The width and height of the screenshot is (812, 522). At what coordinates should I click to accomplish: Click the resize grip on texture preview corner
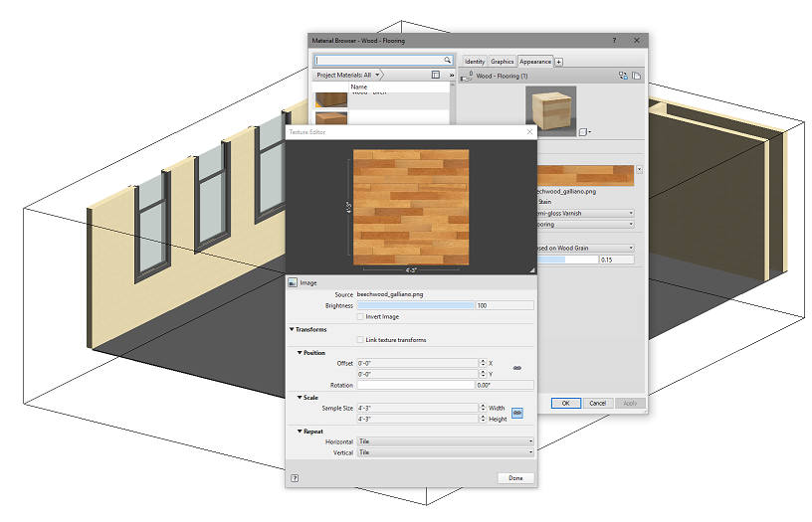tap(531, 270)
